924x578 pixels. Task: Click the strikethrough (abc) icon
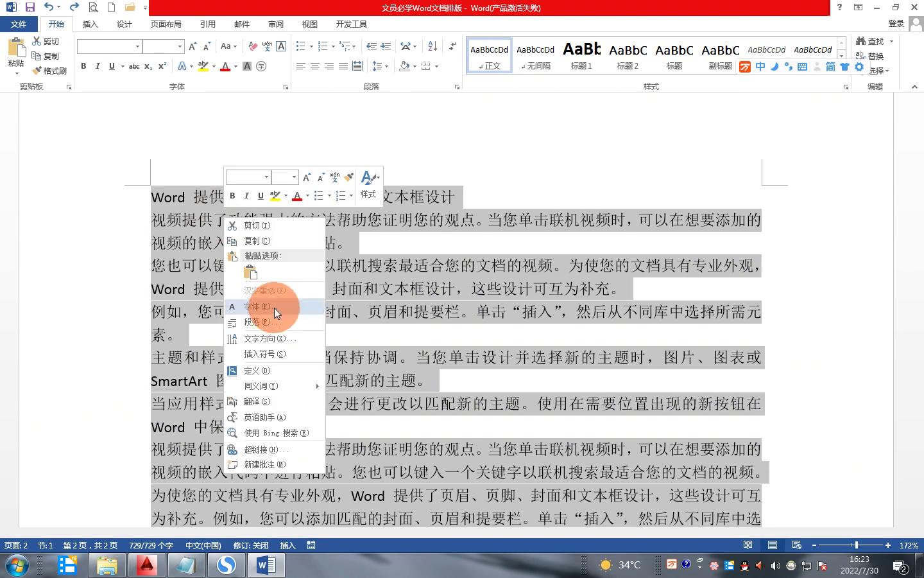click(133, 66)
